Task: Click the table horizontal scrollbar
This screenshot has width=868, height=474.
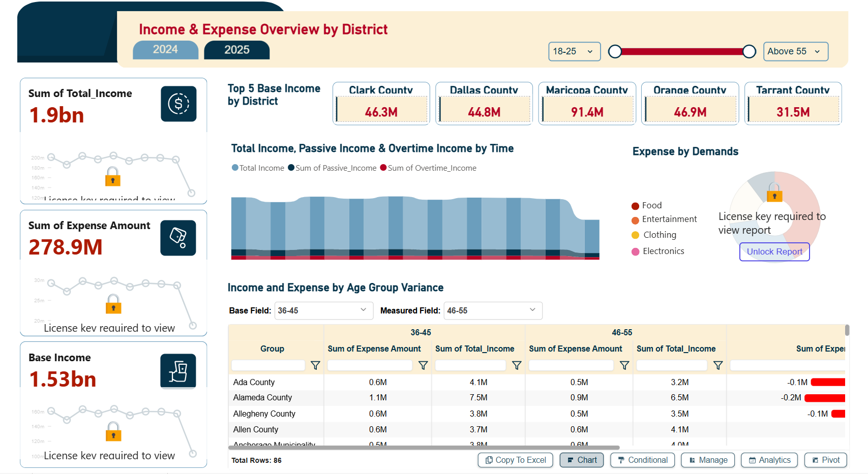Action: point(424,448)
